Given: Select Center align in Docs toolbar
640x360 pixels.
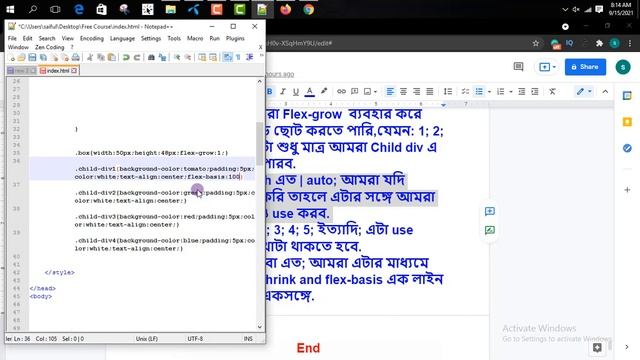Looking at the screenshot, I should [x=403, y=91].
